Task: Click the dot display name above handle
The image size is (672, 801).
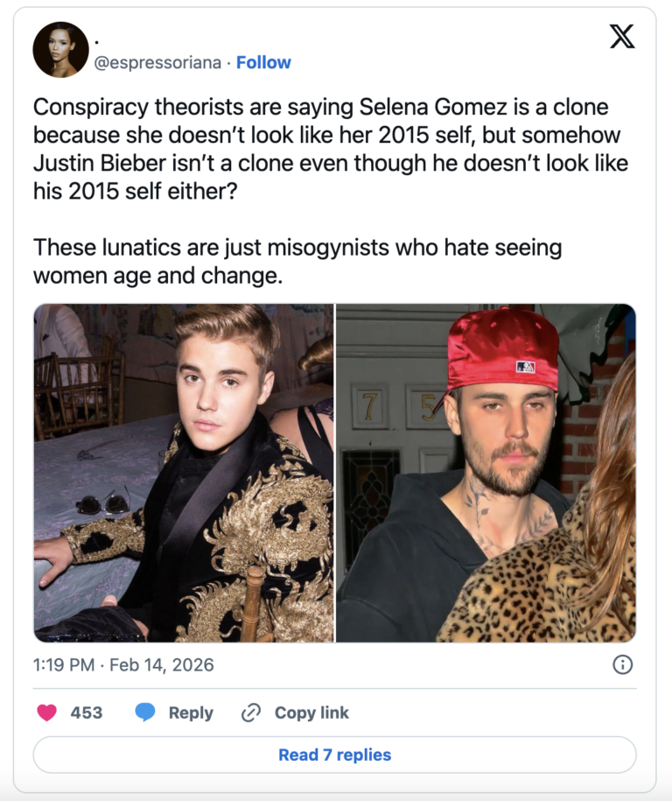Action: tap(96, 42)
